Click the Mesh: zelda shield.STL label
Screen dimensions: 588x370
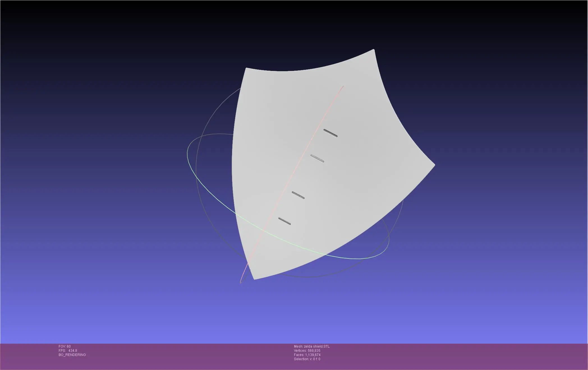click(x=312, y=346)
